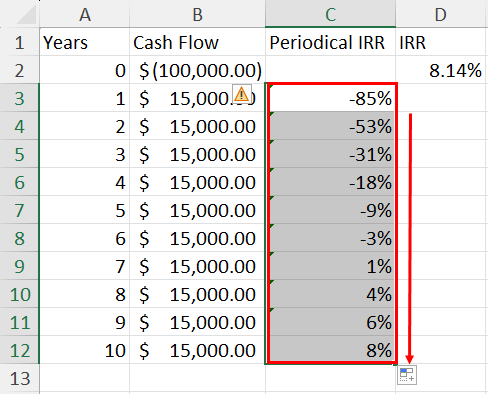Select column A header

click(x=85, y=14)
